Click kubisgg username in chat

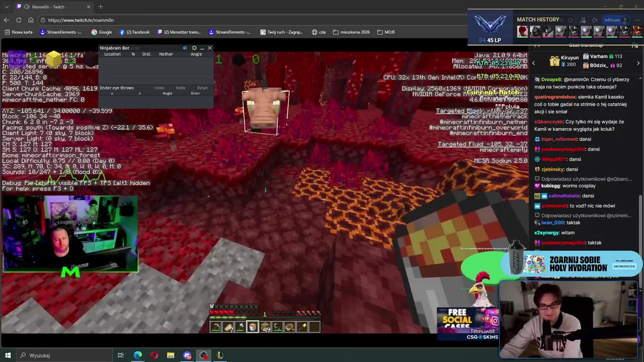tap(551, 186)
